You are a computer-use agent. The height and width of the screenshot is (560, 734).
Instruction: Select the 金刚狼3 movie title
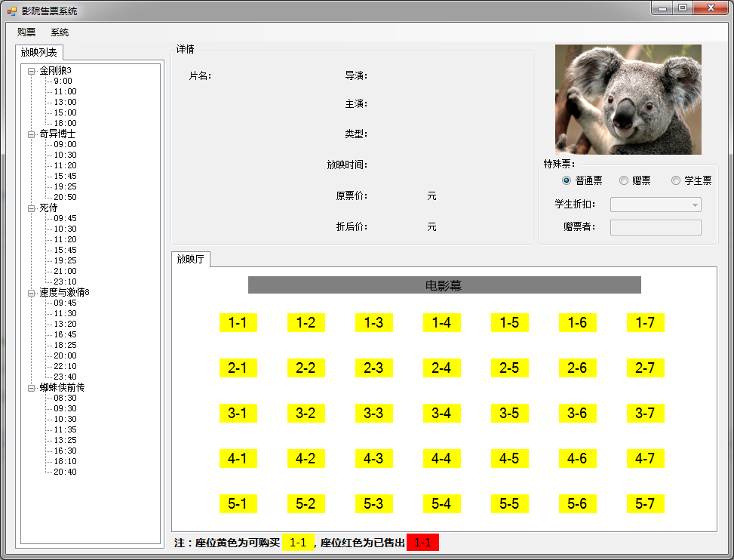(55, 71)
